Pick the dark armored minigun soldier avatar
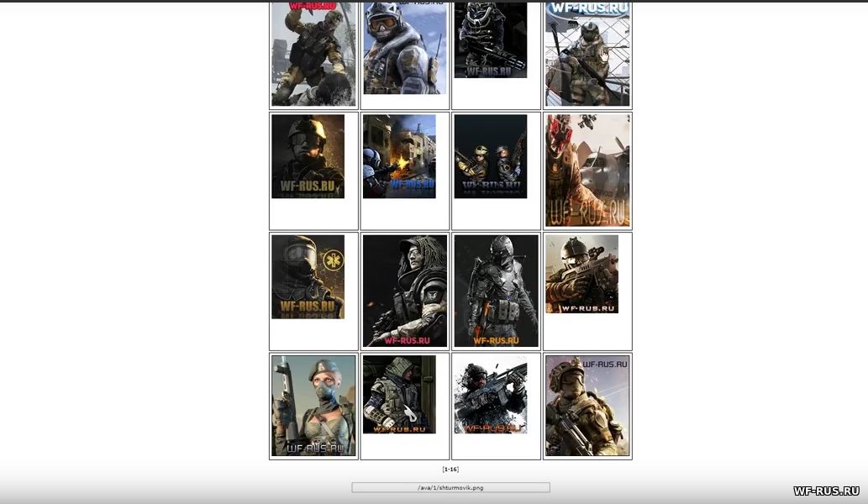Viewport: 868px width, 504px height. [491, 40]
